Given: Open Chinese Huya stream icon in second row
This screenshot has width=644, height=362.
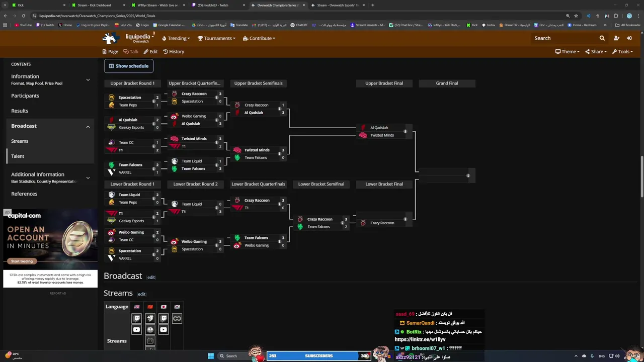Looking at the screenshot, I should coord(150,330).
